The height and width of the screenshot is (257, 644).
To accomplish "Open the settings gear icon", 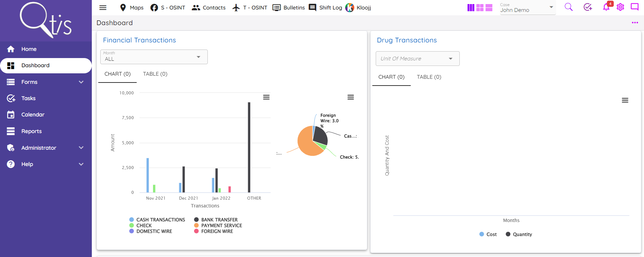I will pos(620,7).
